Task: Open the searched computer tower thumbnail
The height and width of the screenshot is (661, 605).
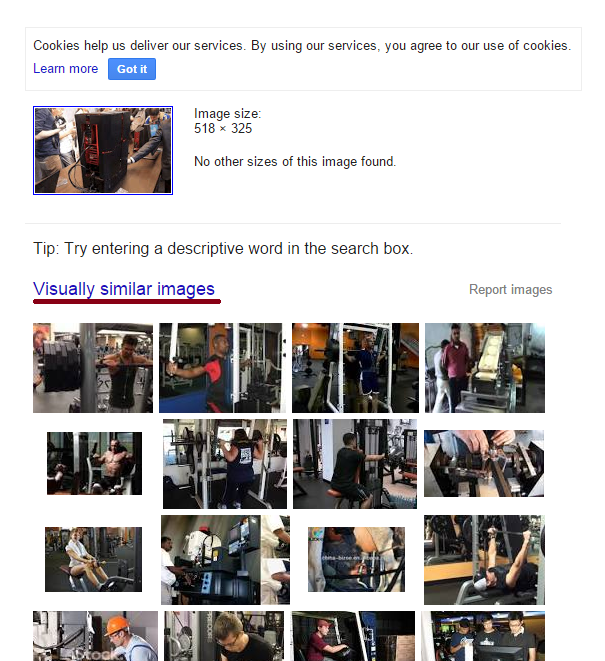Action: (x=103, y=150)
